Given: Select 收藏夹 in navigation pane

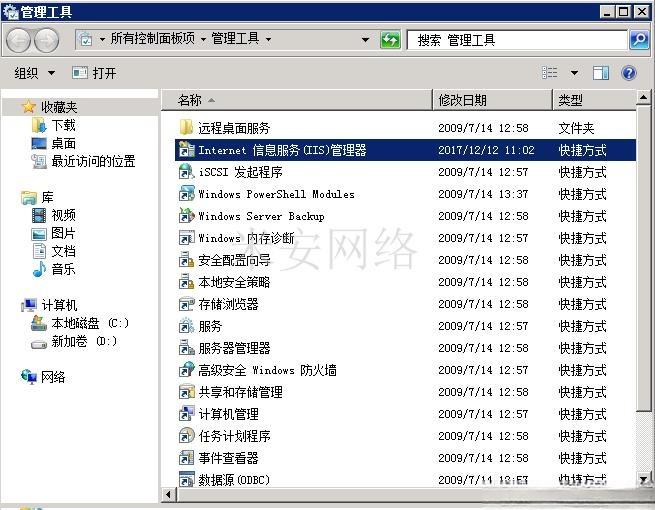Looking at the screenshot, I should pyautogui.click(x=58, y=107).
